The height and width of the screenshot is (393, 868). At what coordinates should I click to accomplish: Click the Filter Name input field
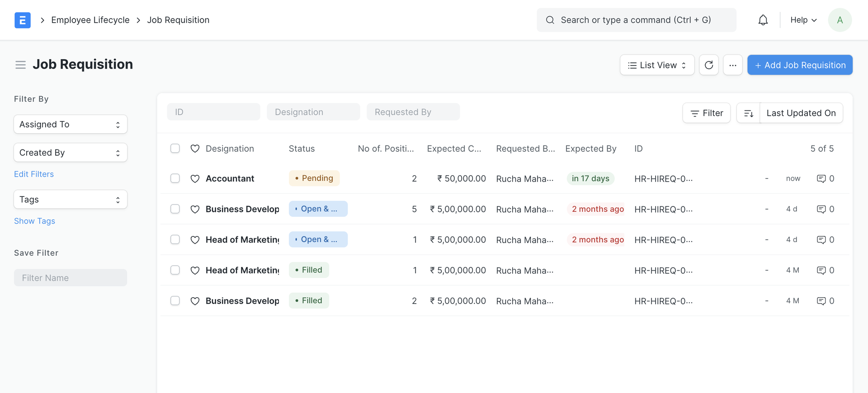71,278
